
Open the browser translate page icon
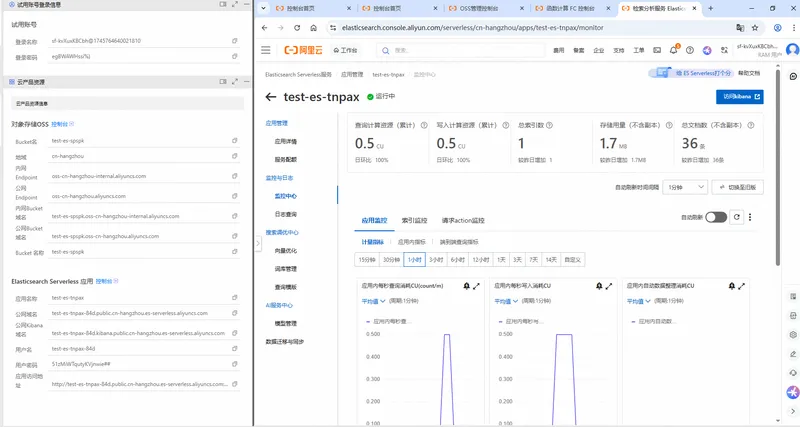740,28
